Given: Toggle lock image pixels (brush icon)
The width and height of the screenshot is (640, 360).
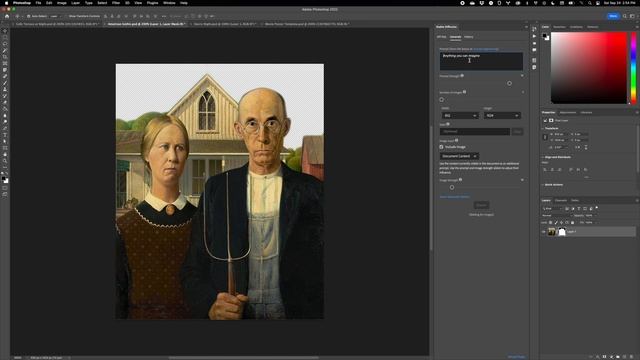Looking at the screenshot, I should tap(556, 222).
